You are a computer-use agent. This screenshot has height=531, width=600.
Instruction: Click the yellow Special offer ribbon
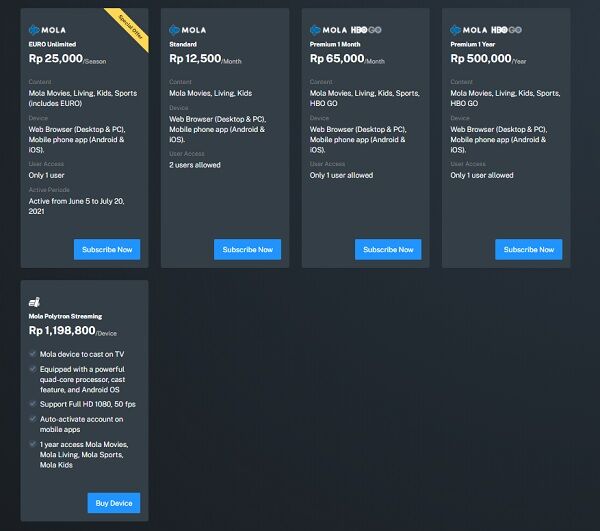131,28
